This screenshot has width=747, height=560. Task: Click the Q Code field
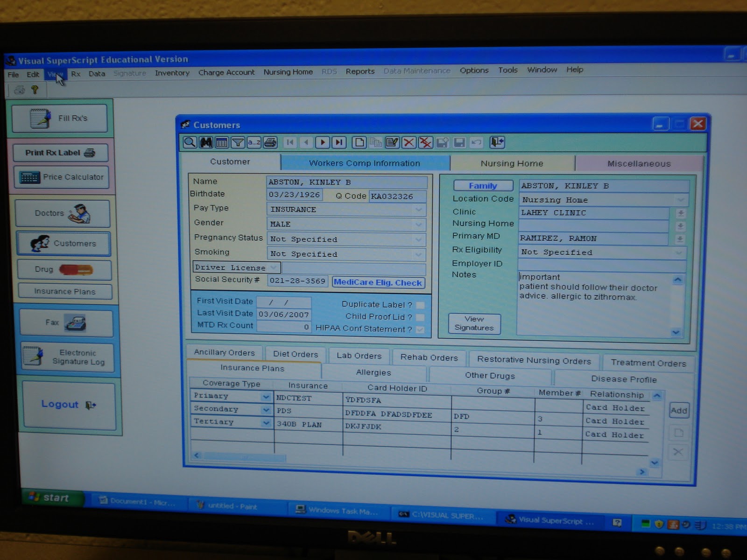(x=398, y=196)
